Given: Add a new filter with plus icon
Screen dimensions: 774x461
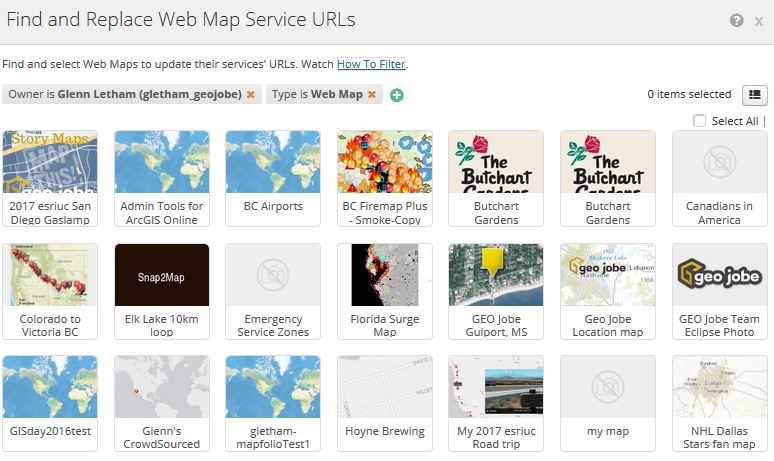Looking at the screenshot, I should tap(397, 95).
